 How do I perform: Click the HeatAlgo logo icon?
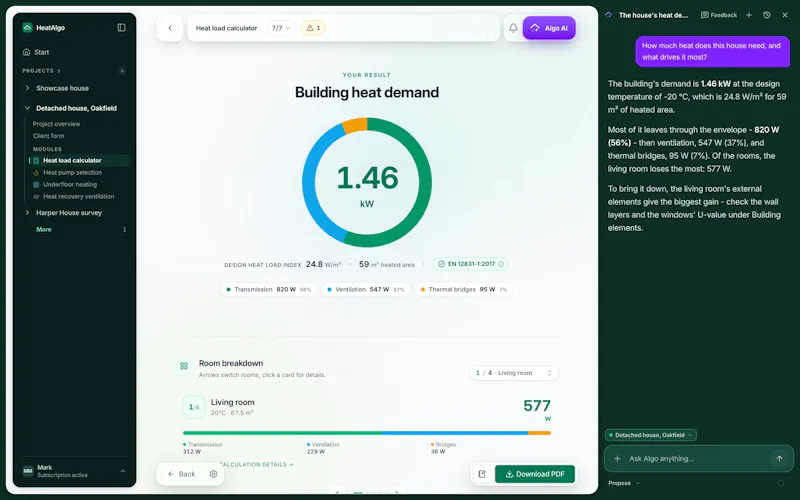tap(28, 28)
